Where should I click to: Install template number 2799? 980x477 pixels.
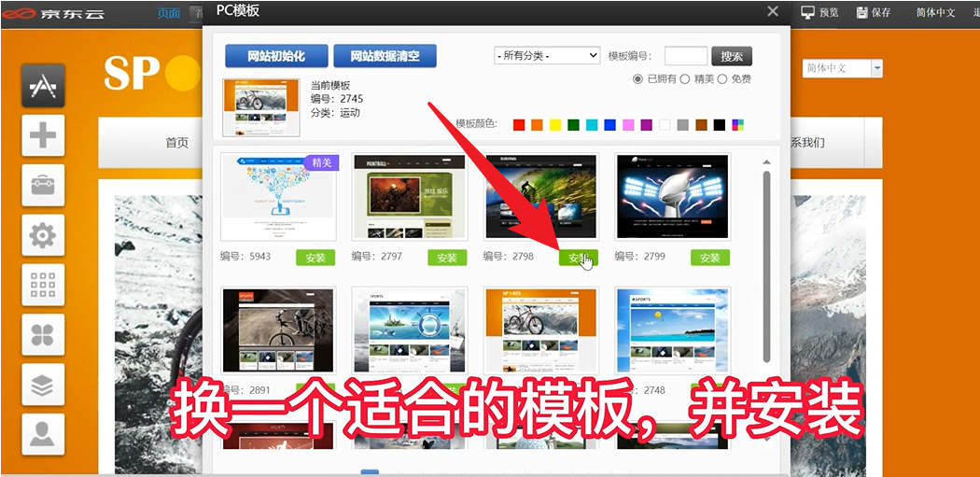coord(710,258)
